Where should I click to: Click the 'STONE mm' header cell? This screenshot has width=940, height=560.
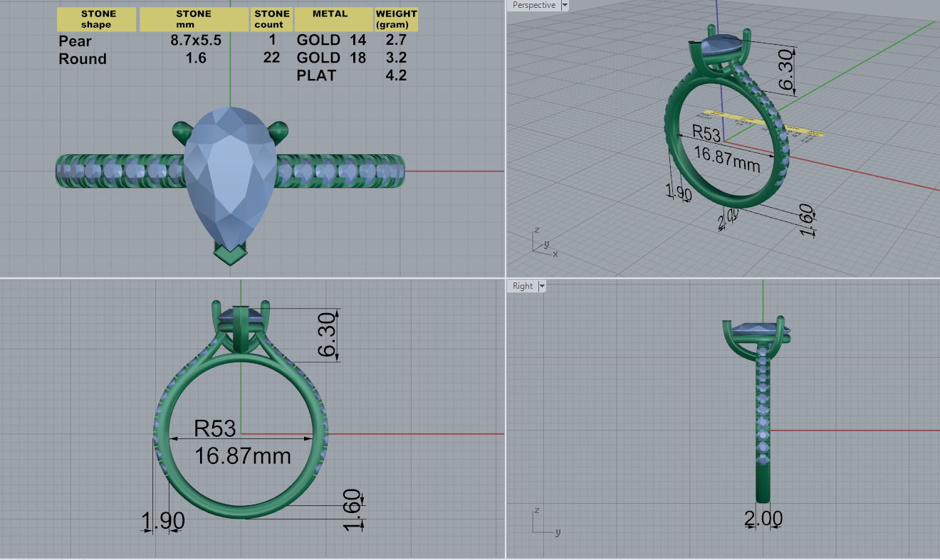(x=194, y=19)
